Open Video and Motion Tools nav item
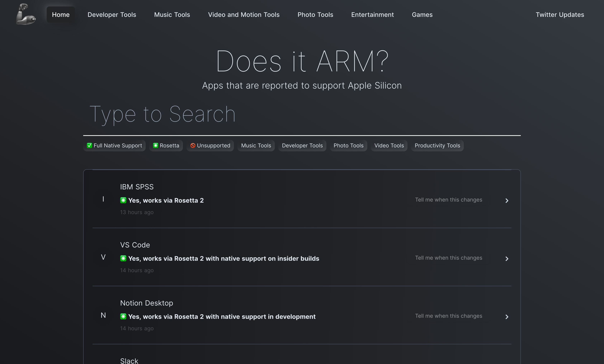 point(244,15)
